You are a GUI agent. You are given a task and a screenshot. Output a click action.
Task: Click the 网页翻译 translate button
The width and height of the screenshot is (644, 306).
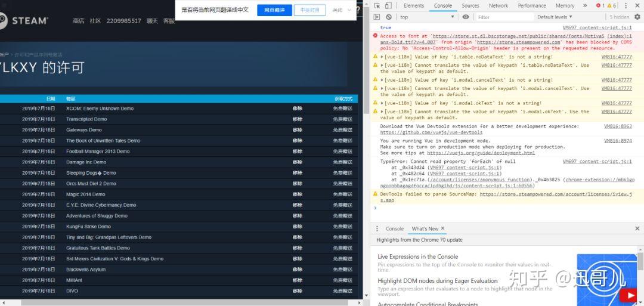[274, 10]
